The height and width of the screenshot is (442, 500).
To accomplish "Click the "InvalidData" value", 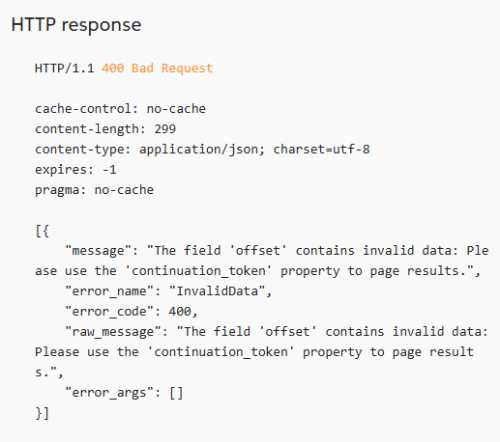I will [217, 291].
